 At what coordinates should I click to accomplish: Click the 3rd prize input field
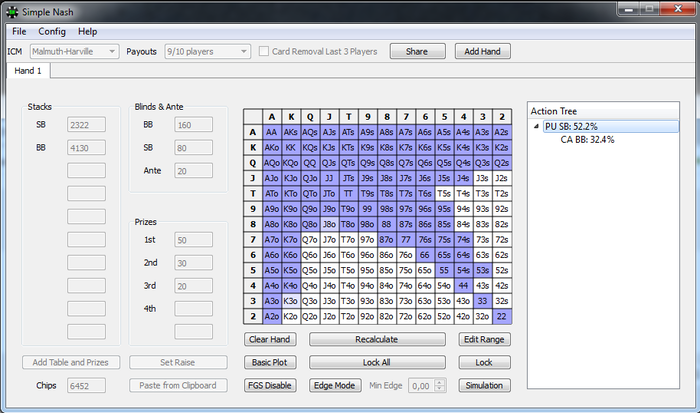[194, 286]
